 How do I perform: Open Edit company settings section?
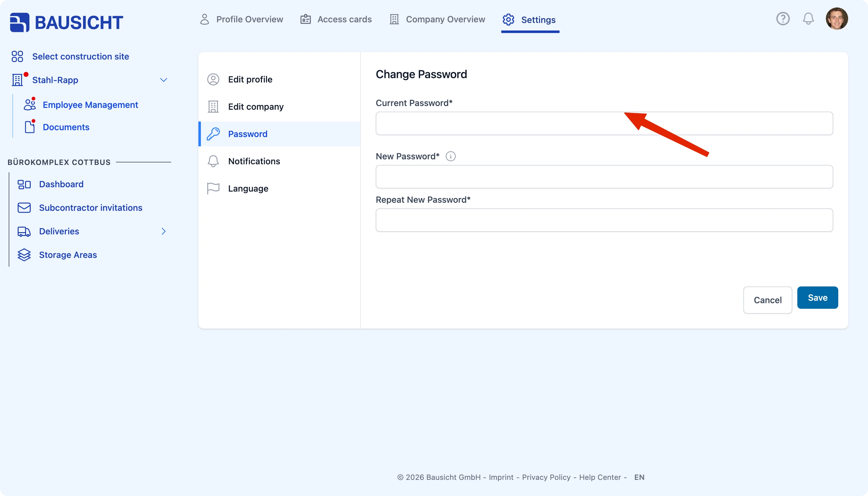(279, 107)
